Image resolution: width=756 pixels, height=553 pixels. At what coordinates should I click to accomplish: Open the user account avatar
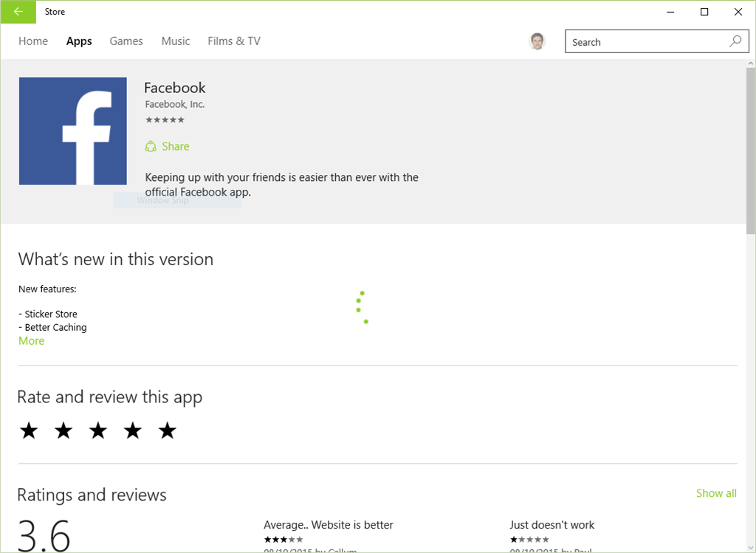(537, 41)
